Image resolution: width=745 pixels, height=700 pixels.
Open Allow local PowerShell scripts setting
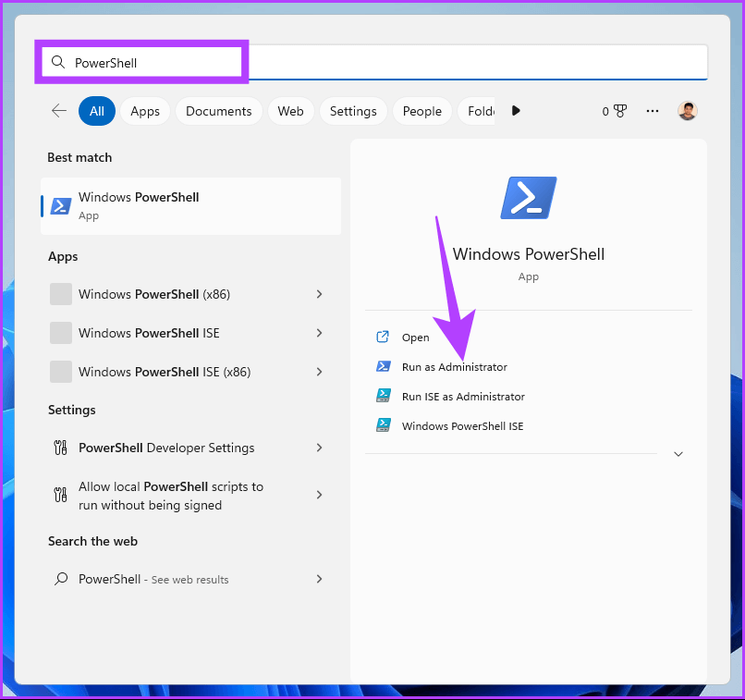pyautogui.click(x=191, y=496)
